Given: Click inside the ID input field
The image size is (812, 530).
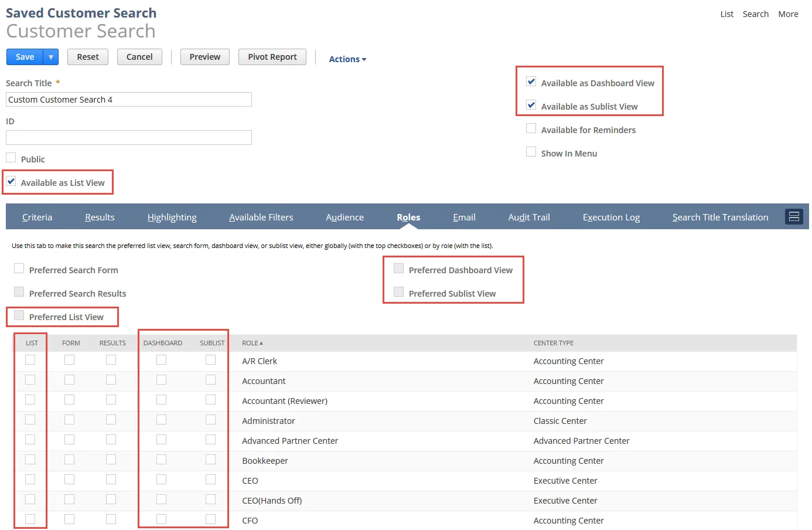Looking at the screenshot, I should pos(128,137).
